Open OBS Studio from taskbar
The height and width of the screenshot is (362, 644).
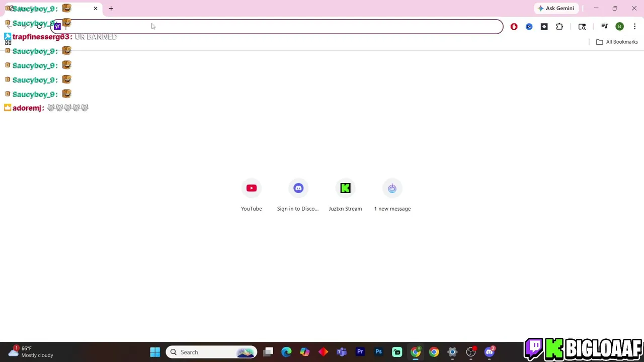[x=471, y=352]
